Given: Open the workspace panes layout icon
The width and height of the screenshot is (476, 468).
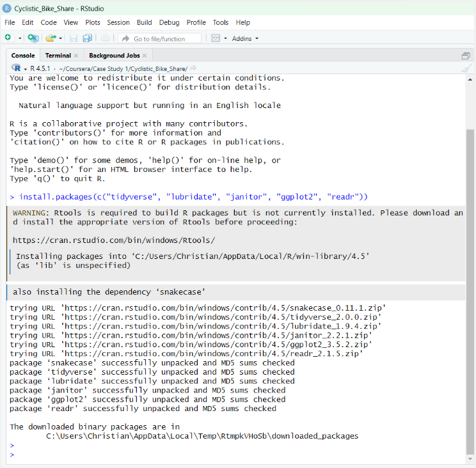Looking at the screenshot, I should tap(216, 38).
